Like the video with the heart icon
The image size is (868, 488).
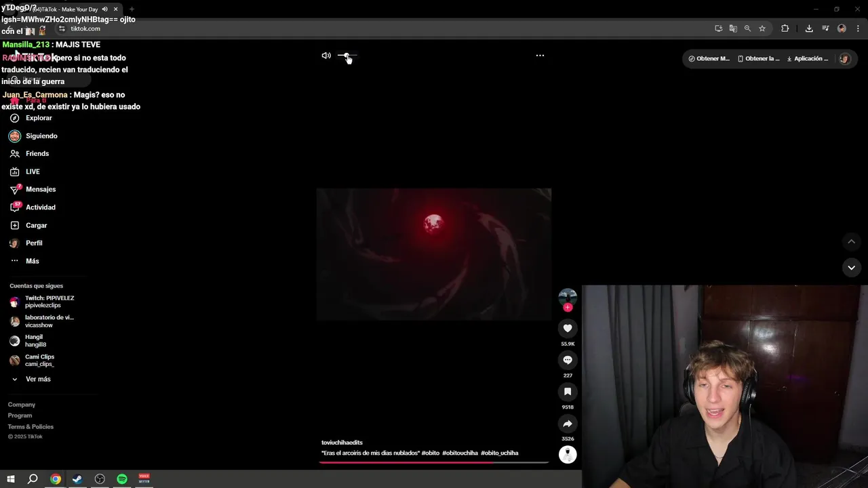tap(568, 328)
